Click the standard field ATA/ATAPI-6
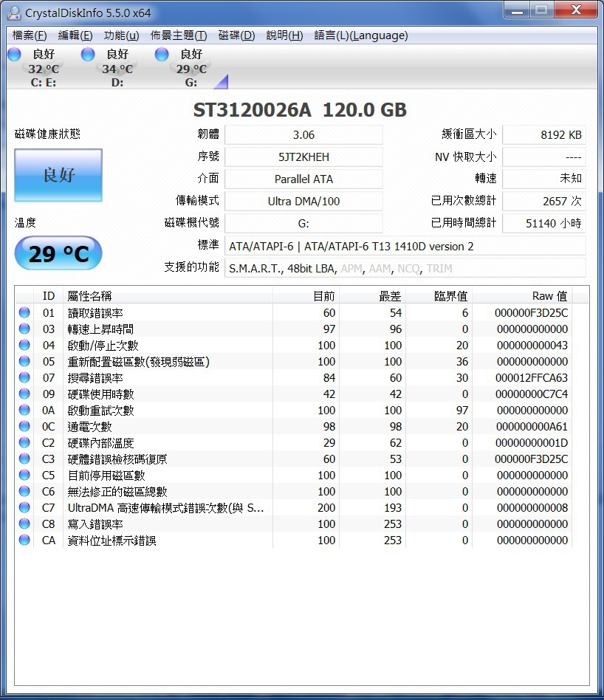 (x=405, y=246)
